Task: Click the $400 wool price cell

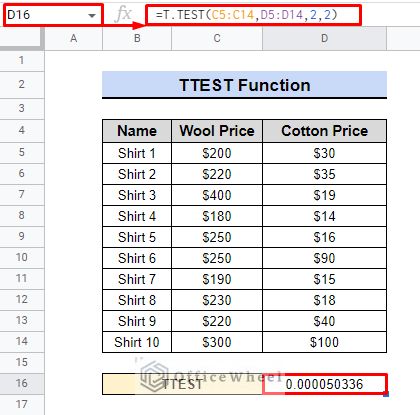Action: click(x=217, y=195)
